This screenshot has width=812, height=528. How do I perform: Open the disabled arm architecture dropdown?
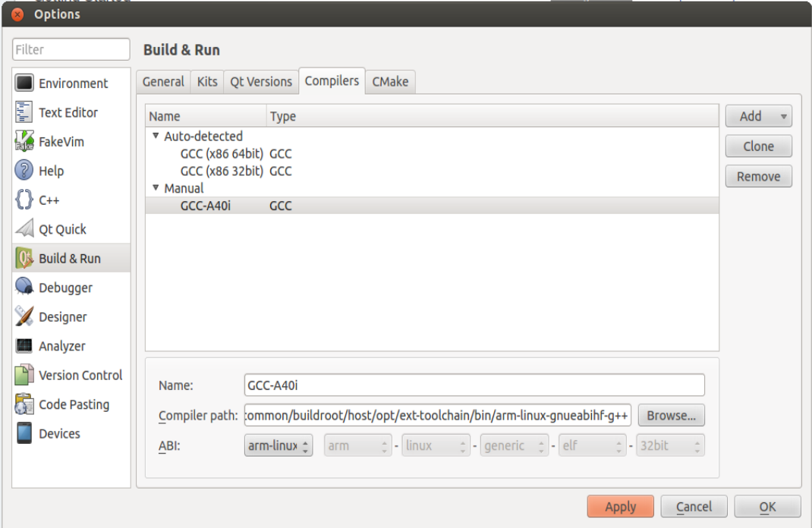357,446
